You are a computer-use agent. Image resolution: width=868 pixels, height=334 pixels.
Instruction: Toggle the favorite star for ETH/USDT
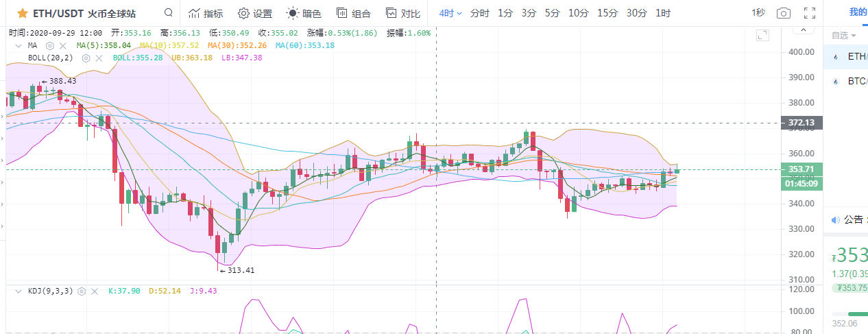[x=23, y=13]
